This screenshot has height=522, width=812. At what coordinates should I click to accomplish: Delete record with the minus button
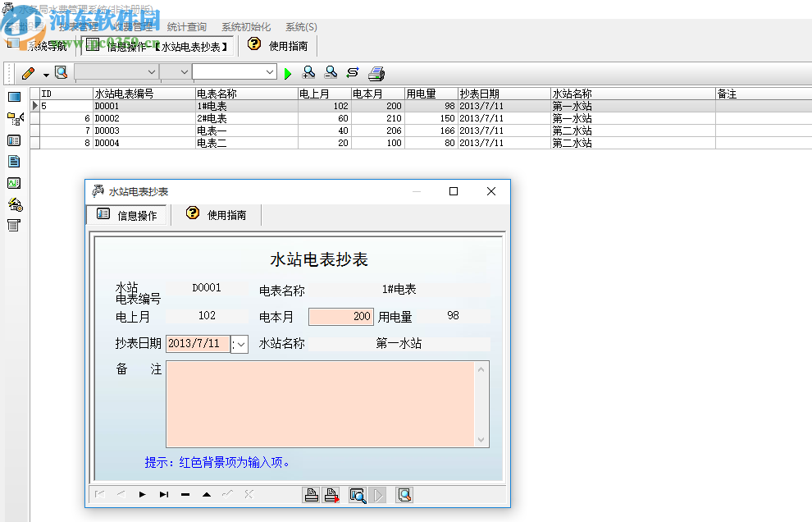(x=185, y=494)
